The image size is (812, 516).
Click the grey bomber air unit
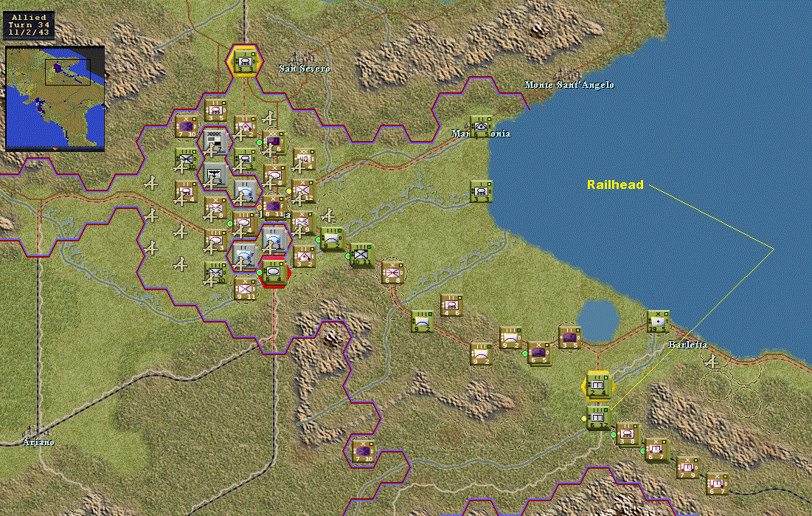tap(214, 175)
